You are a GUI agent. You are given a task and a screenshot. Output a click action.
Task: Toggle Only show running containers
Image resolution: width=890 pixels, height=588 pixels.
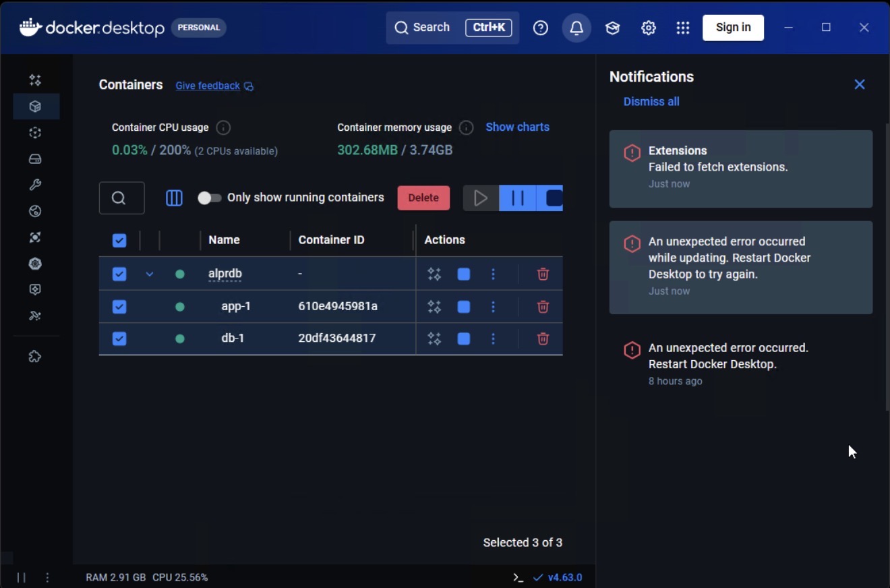(209, 198)
